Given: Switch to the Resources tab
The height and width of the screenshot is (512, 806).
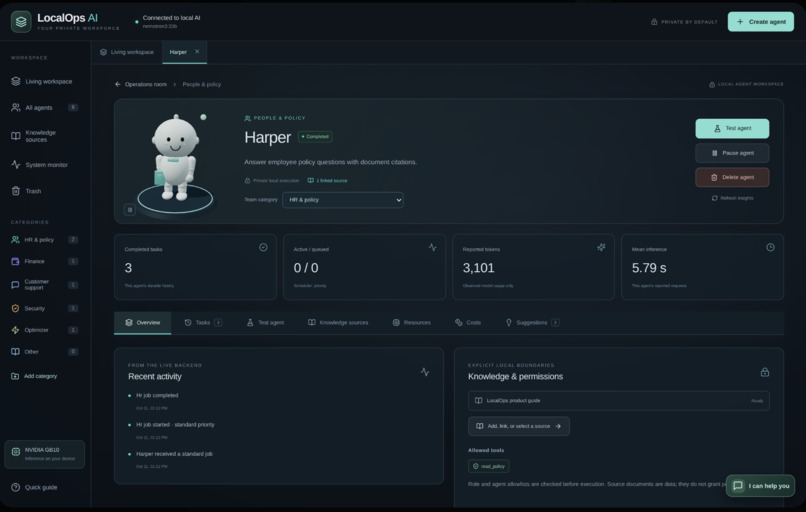Looking at the screenshot, I should (x=411, y=322).
